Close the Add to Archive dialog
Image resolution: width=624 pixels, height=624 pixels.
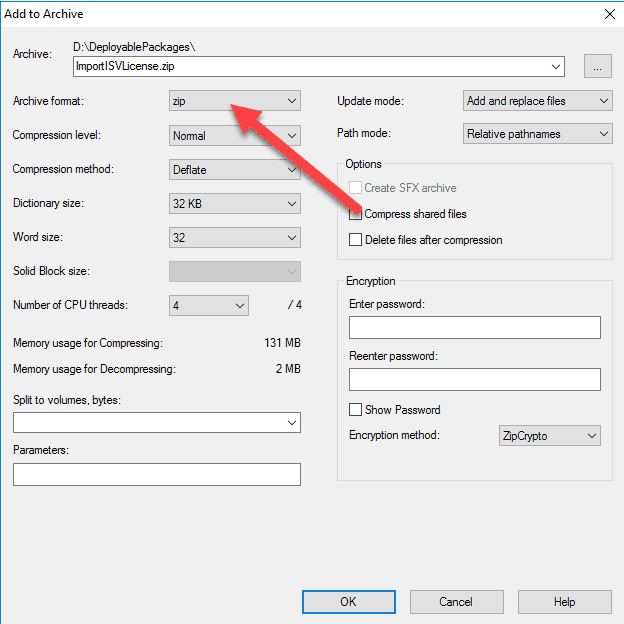(x=609, y=14)
